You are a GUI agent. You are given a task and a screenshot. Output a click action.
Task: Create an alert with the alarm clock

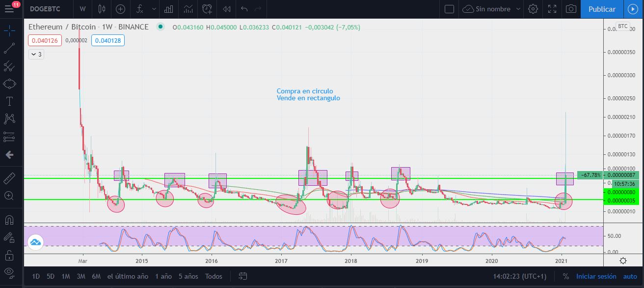pos(207,9)
